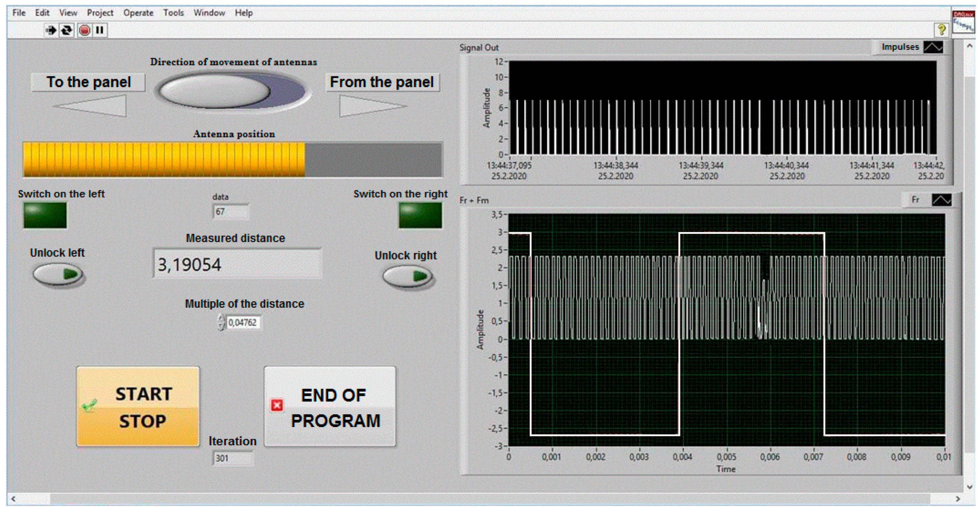Open the context help question mark icon
This screenshot has width=980, height=512.
pyautogui.click(x=942, y=29)
